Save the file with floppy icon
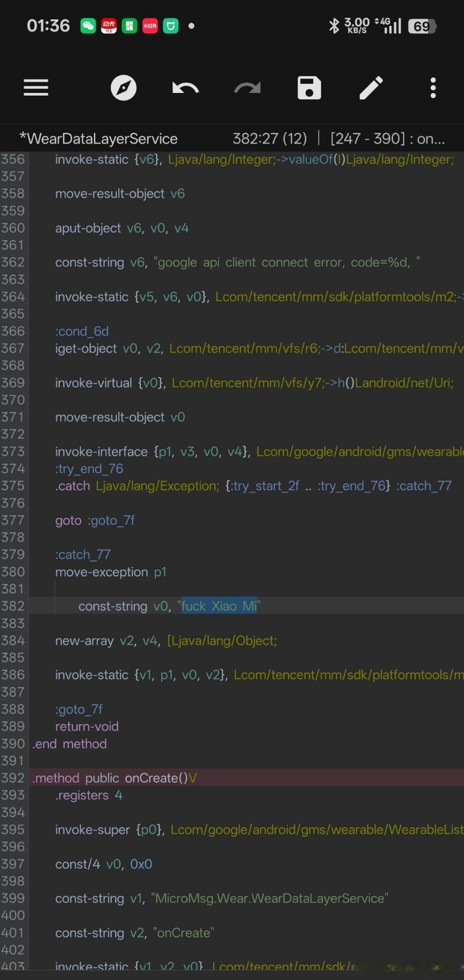Screen dimensions: 464x980 point(309,88)
